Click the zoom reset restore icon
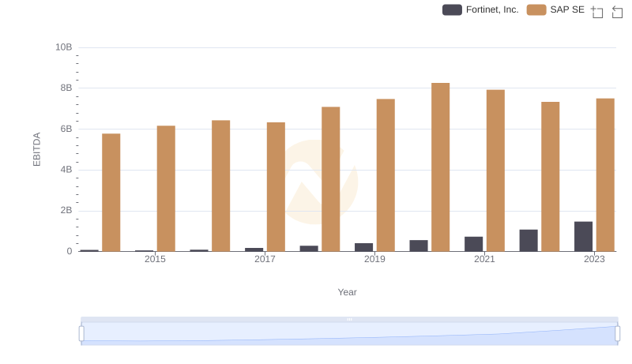Viewport: 632px width, 364px height. (617, 12)
